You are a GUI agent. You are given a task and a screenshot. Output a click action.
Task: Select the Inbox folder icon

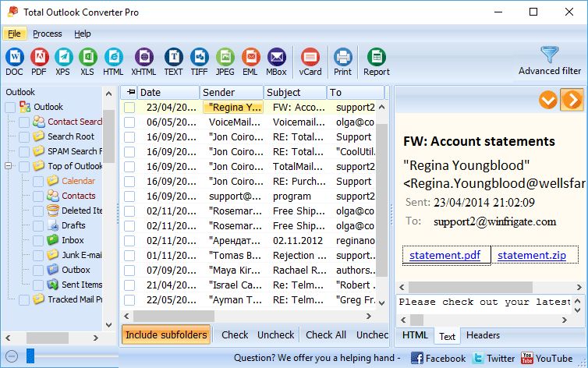click(x=53, y=240)
